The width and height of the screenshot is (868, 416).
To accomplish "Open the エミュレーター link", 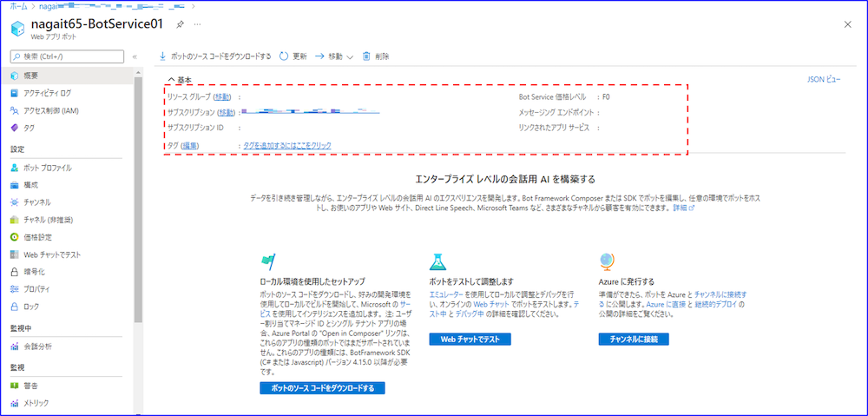I will pos(445,294).
